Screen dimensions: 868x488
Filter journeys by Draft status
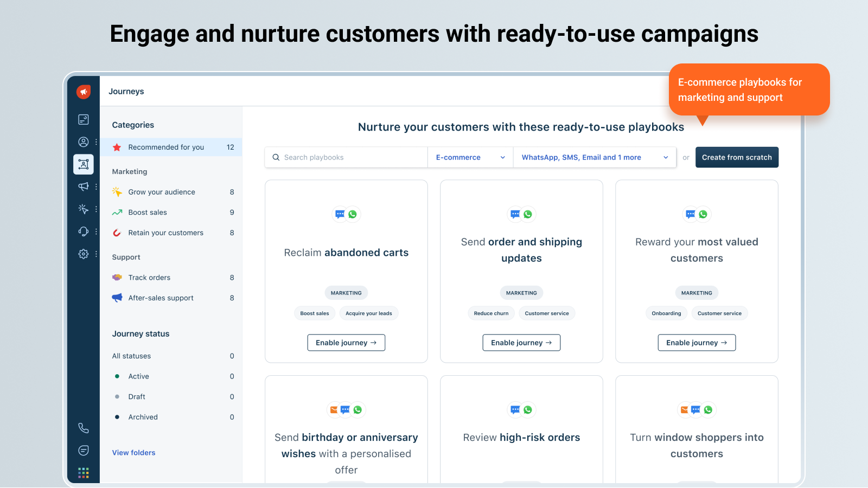click(x=137, y=396)
